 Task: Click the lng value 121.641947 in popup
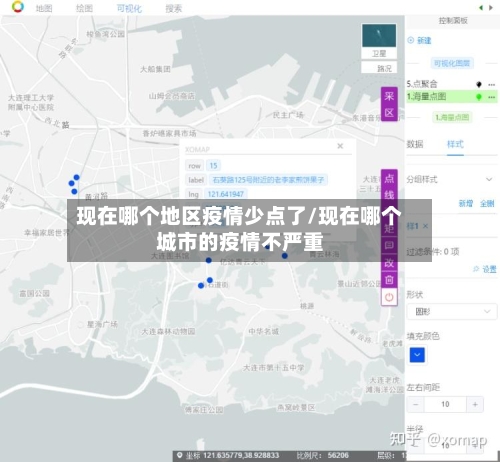tap(226, 194)
